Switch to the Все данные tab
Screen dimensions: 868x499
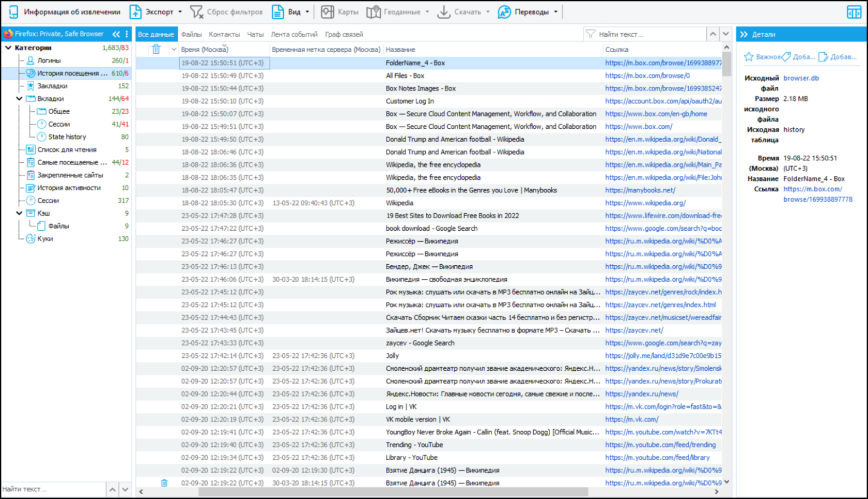[x=156, y=34]
